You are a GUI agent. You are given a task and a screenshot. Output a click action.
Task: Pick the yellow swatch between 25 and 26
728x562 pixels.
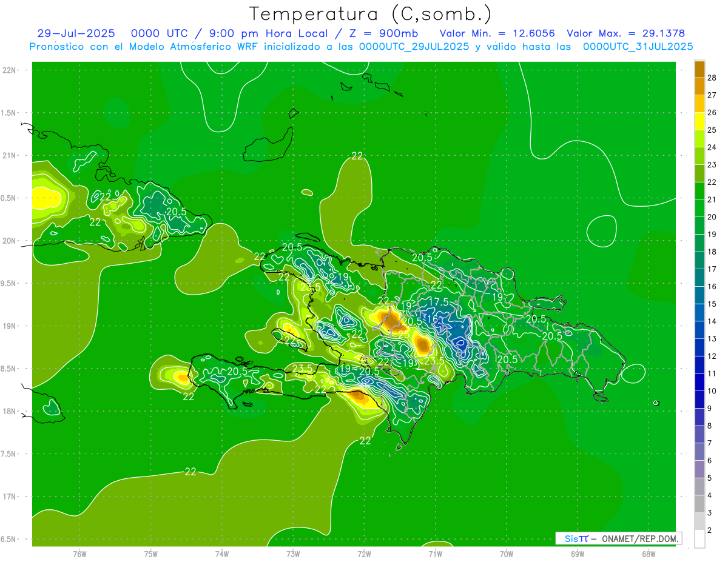pos(699,121)
